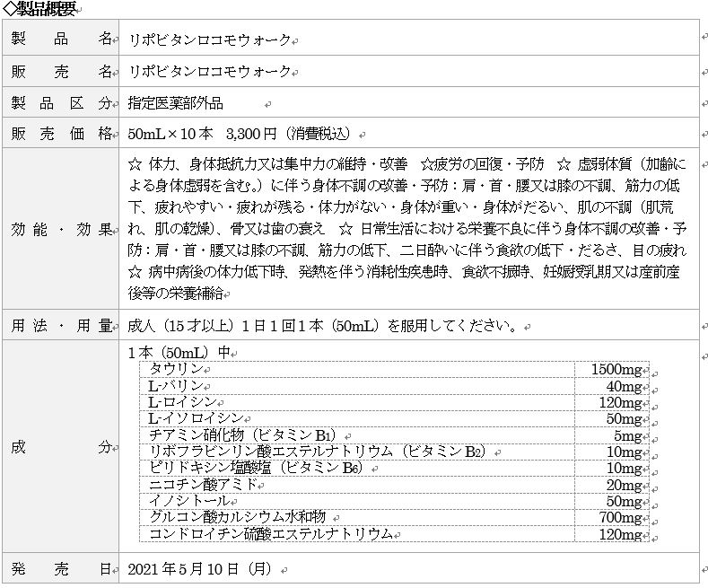The width and height of the screenshot is (708, 588).
Task: Click the row label 製品名
Action: (x=61, y=39)
